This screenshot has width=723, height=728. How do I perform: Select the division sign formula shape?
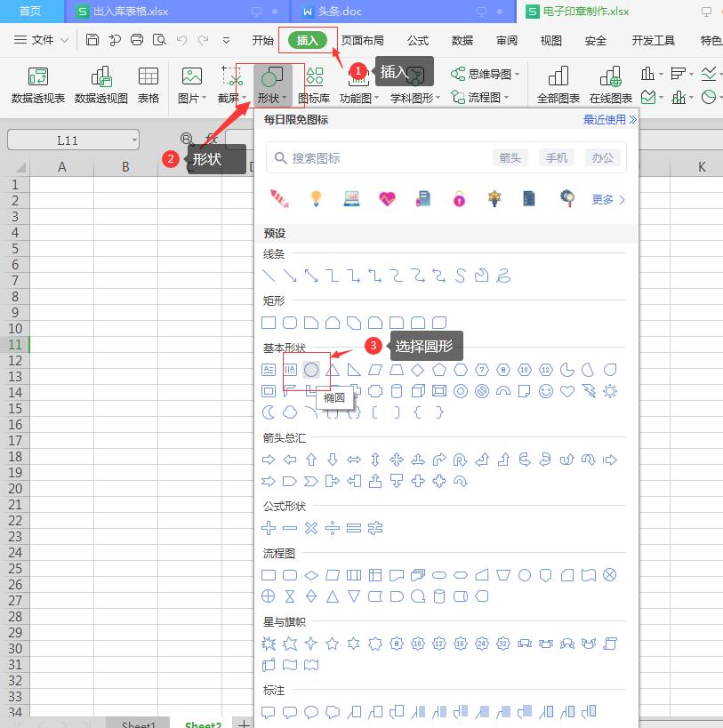(333, 528)
